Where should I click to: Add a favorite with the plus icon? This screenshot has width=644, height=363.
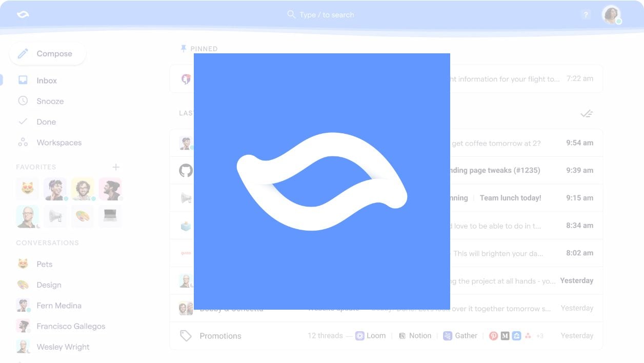tap(116, 167)
